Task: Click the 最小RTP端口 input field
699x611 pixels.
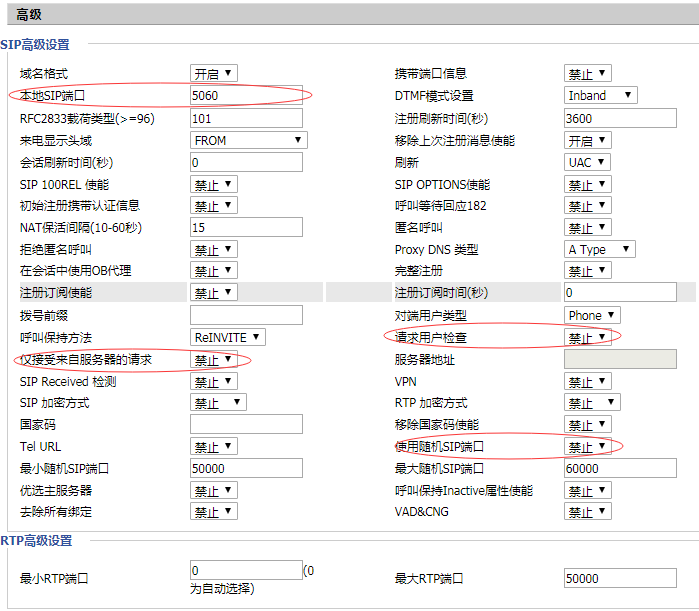Action: click(246, 570)
